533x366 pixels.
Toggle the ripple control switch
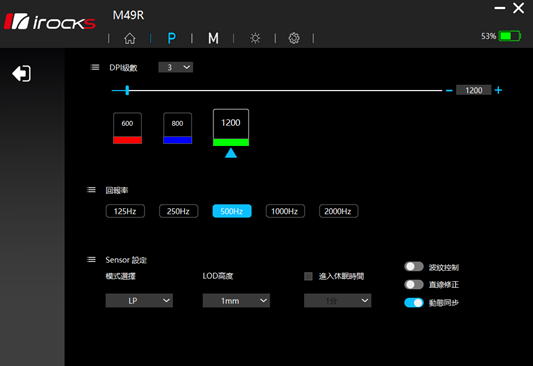(x=414, y=267)
